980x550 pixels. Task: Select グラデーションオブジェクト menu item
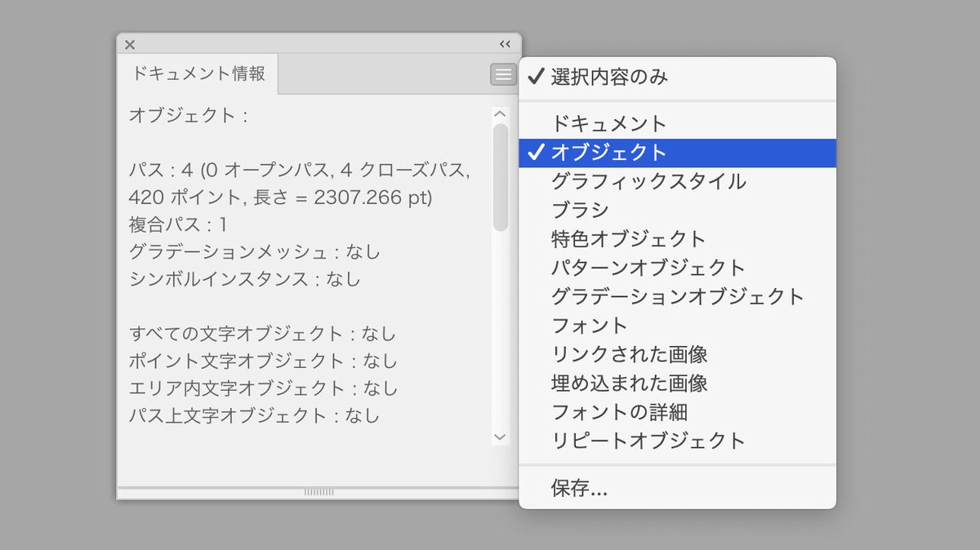point(678,296)
